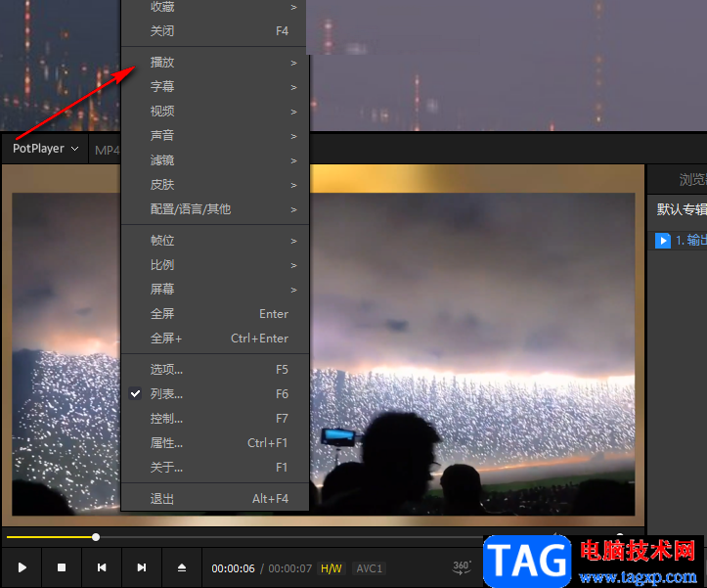Toggle the 360 degree video mode icon

click(462, 567)
